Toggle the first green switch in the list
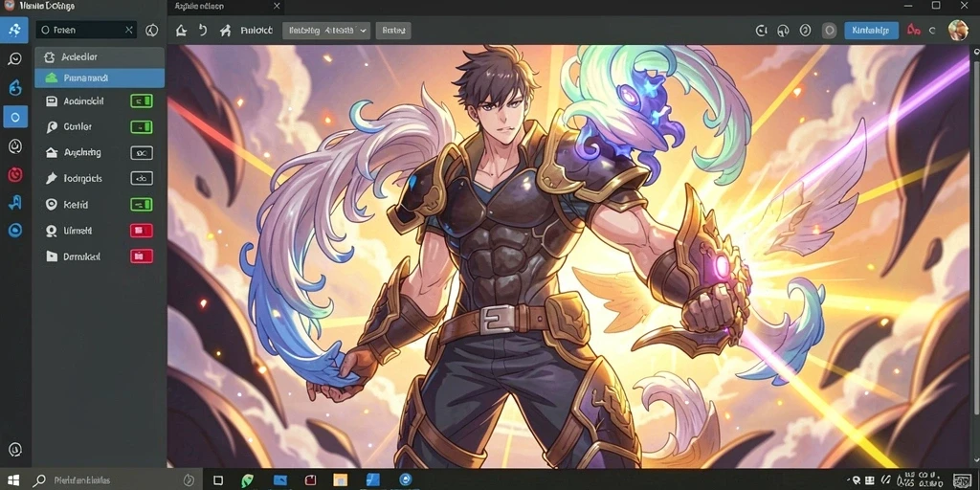This screenshot has height=490, width=980. click(x=142, y=100)
